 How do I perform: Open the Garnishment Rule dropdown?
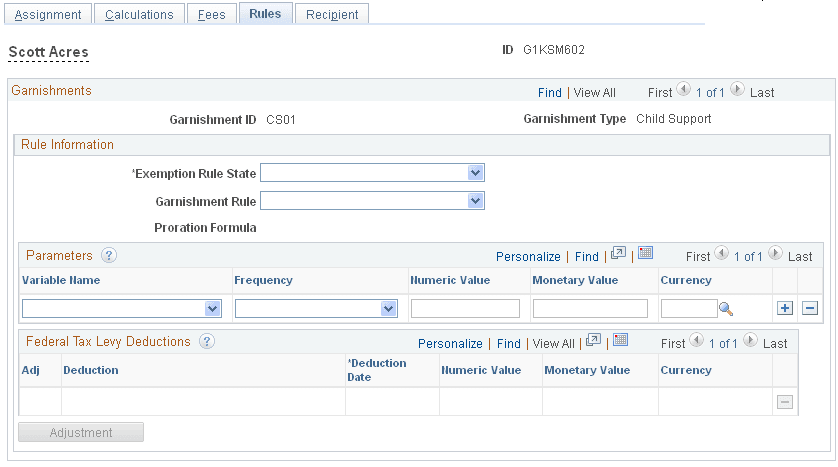475,201
